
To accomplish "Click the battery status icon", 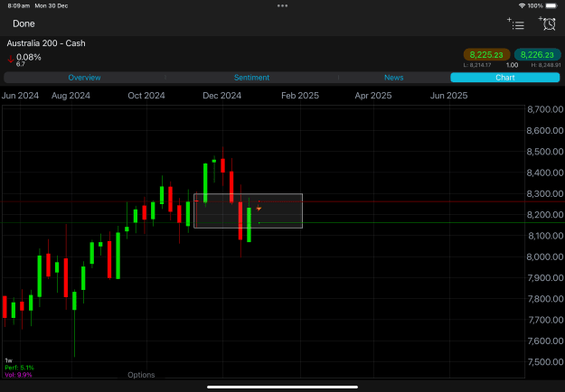I will [x=551, y=5].
